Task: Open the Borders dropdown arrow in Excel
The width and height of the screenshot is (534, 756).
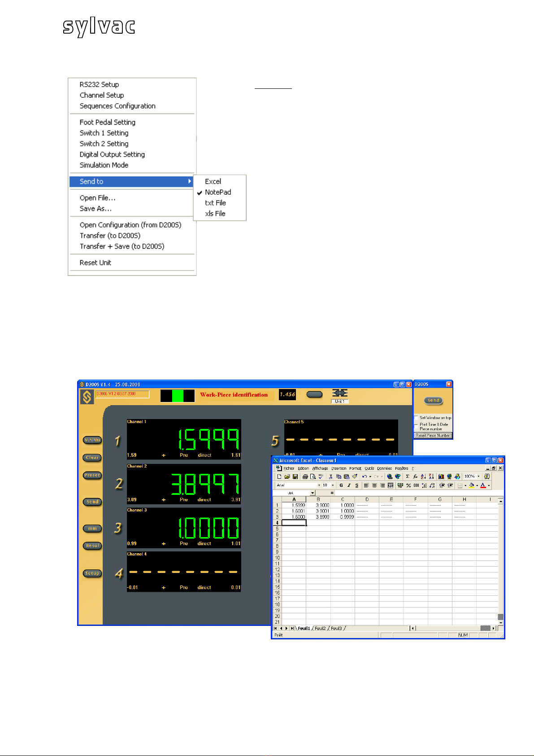Action: click(465, 485)
